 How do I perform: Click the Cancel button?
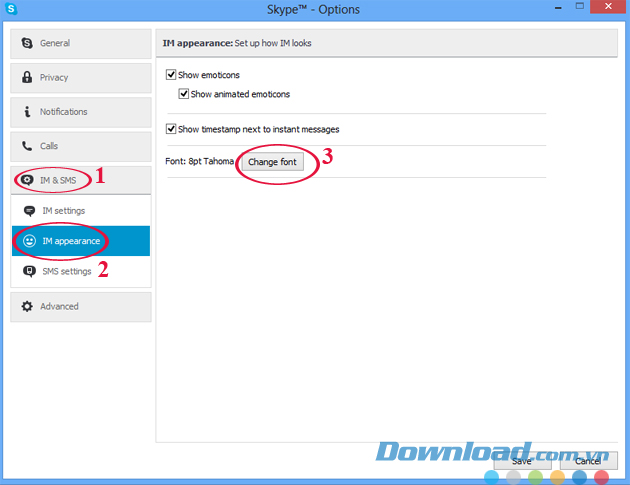589,460
